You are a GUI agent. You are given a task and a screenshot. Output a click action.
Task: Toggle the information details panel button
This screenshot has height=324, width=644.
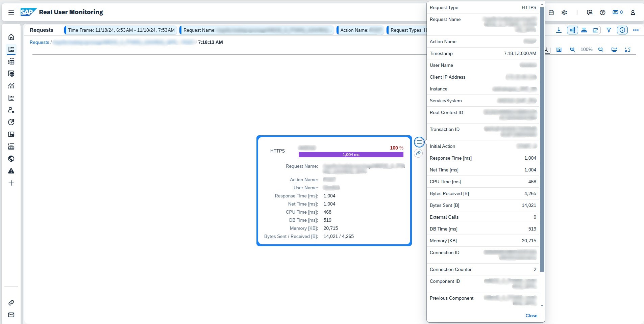pyautogui.click(x=622, y=30)
